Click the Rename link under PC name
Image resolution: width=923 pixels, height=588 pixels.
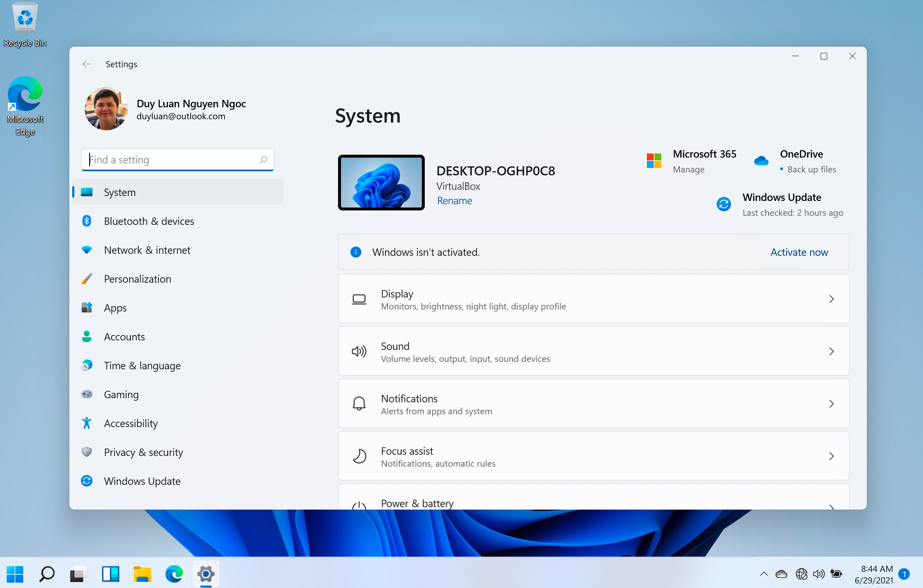click(x=454, y=201)
